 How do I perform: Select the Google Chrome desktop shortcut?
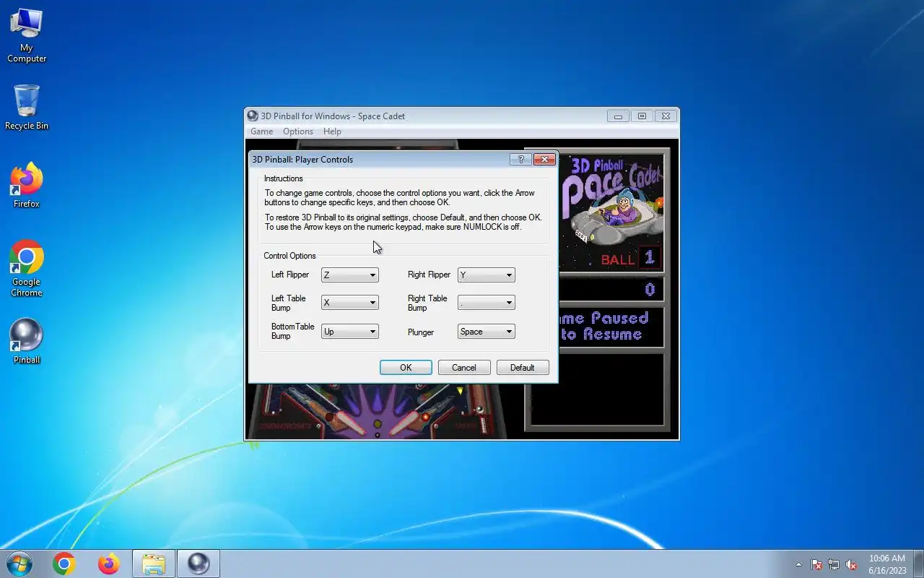coord(27,268)
